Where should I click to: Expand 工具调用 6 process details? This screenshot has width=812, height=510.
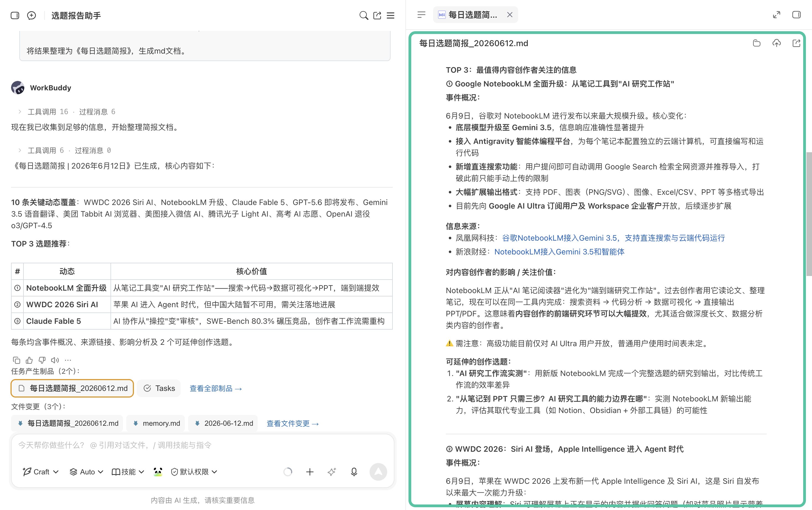[x=65, y=151]
